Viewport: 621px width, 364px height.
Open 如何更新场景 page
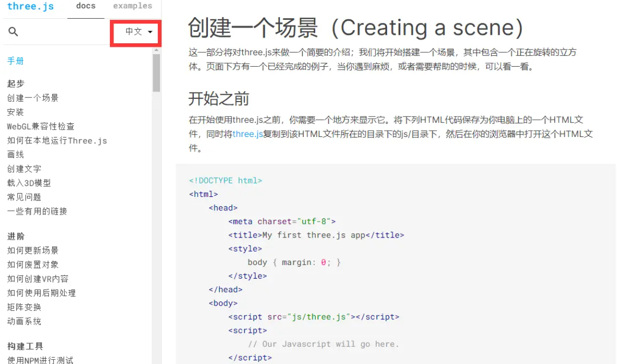point(33,250)
